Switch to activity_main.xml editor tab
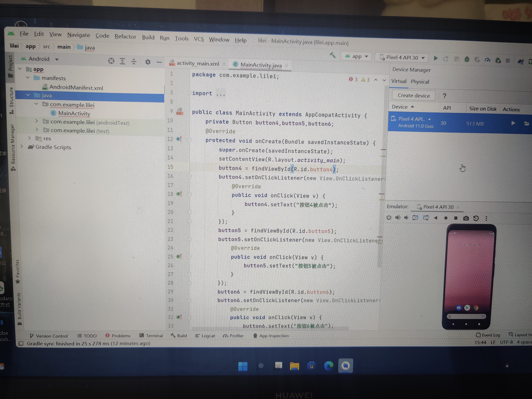 click(198, 63)
